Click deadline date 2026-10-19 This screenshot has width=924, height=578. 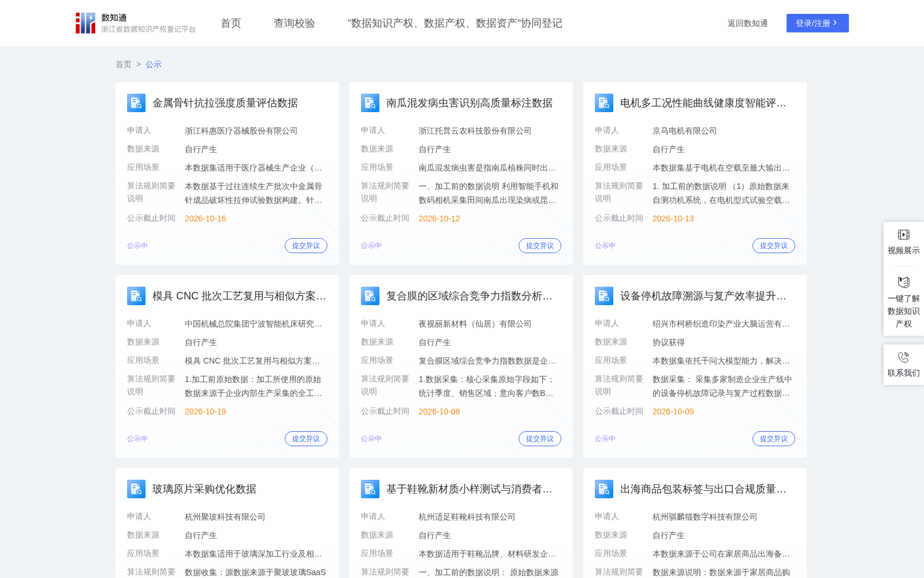click(x=206, y=412)
